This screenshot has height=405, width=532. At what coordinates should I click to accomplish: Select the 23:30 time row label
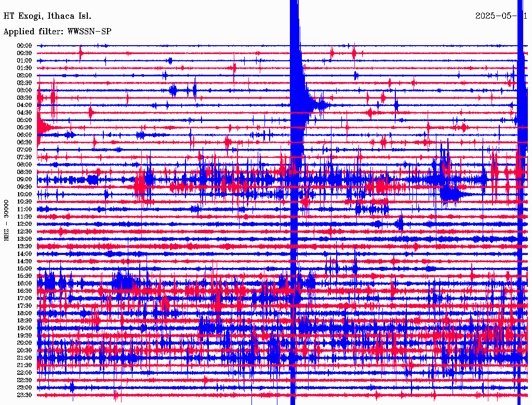coord(24,396)
